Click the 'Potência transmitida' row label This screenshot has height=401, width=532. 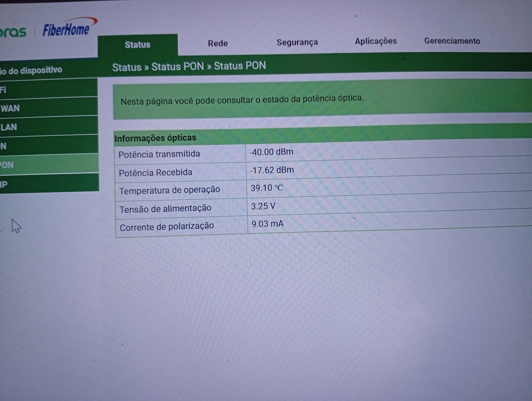tap(159, 154)
